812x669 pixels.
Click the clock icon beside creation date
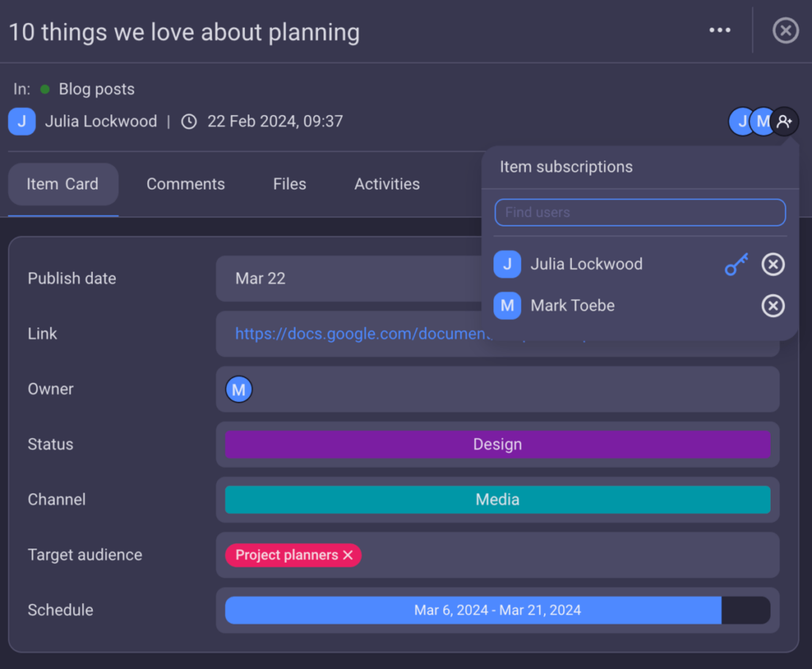(x=189, y=122)
